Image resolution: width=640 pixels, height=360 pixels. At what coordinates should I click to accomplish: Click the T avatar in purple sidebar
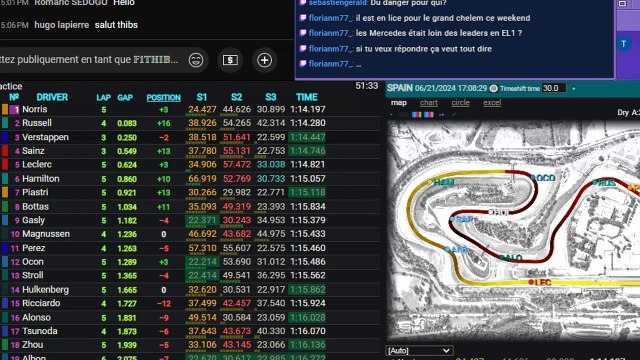point(624,44)
